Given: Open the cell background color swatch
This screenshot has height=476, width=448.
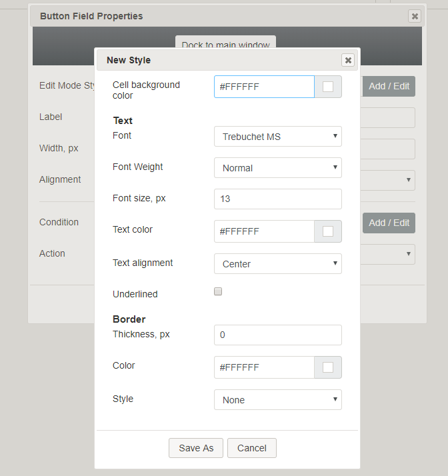Looking at the screenshot, I should coord(328,87).
